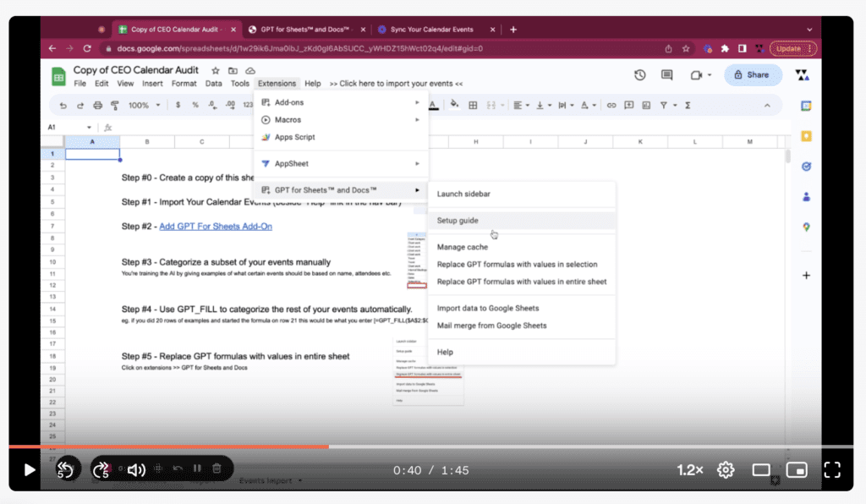Click the import your events menu
The width and height of the screenshot is (866, 504).
[x=396, y=84]
